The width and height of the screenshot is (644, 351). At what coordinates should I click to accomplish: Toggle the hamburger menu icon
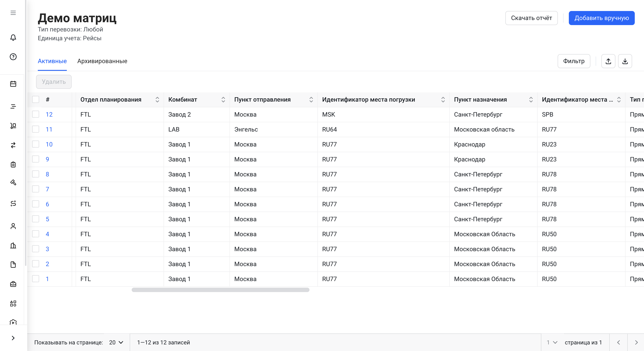[x=13, y=13]
